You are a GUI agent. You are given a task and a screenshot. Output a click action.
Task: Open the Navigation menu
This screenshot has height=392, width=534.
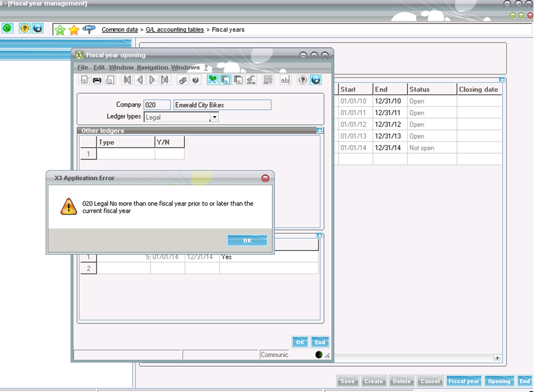(152, 67)
